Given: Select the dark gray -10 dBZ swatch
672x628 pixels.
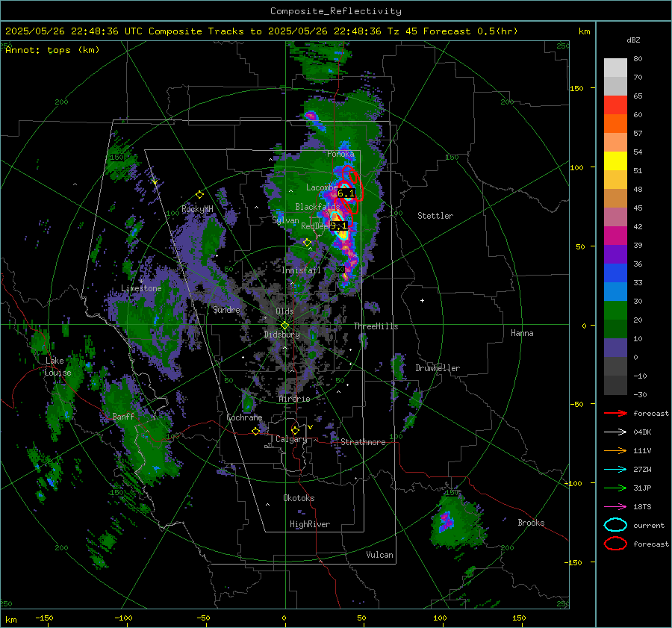Looking at the screenshot, I should coord(615,385).
